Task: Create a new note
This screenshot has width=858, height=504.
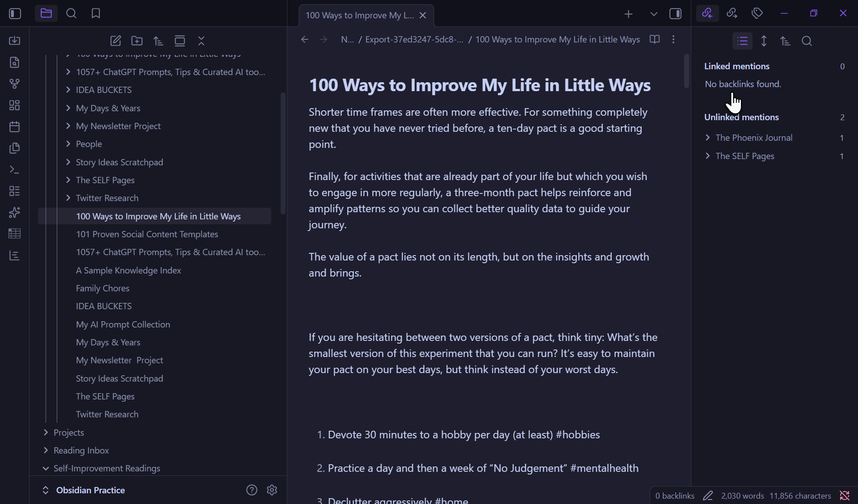Action: click(x=115, y=41)
